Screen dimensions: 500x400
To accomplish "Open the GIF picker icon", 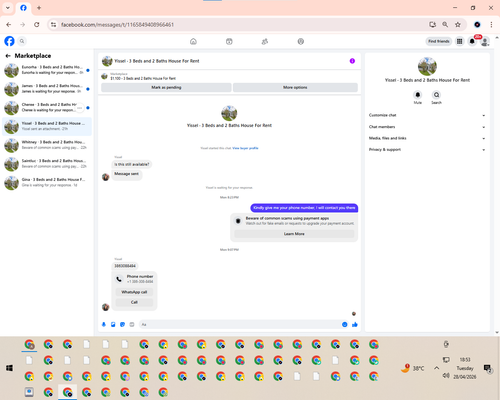I will [x=132, y=324].
